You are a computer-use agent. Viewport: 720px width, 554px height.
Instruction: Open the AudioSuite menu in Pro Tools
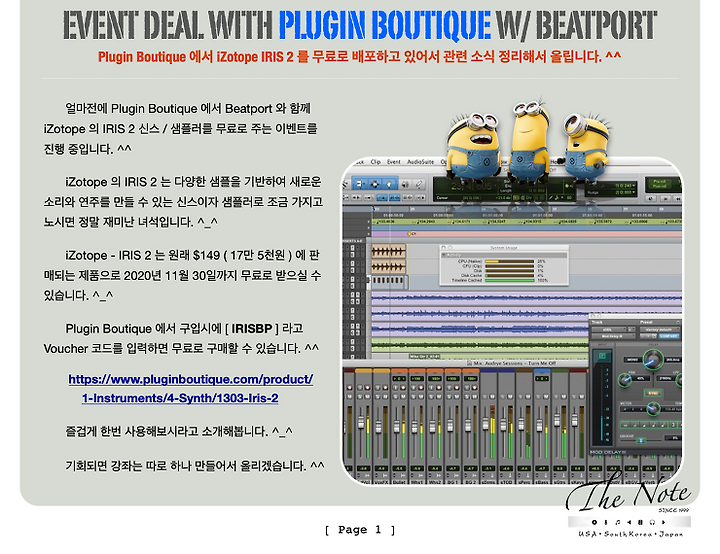pos(420,162)
